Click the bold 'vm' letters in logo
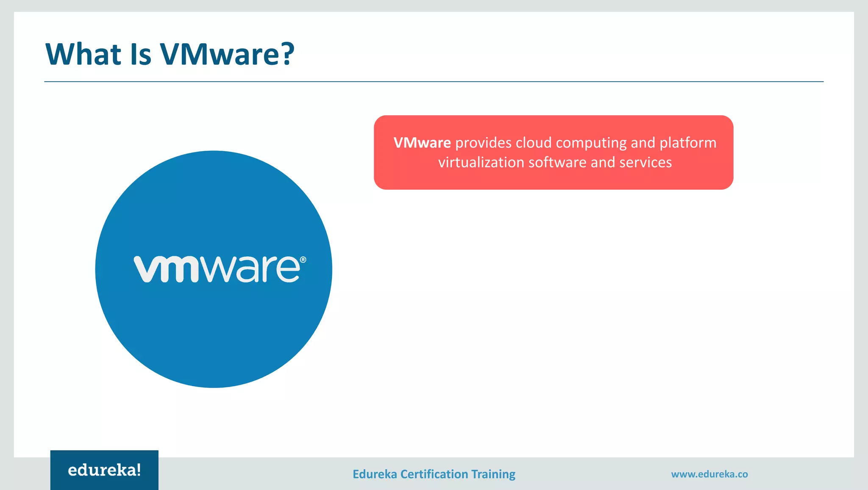The height and width of the screenshot is (490, 868). pos(167,269)
